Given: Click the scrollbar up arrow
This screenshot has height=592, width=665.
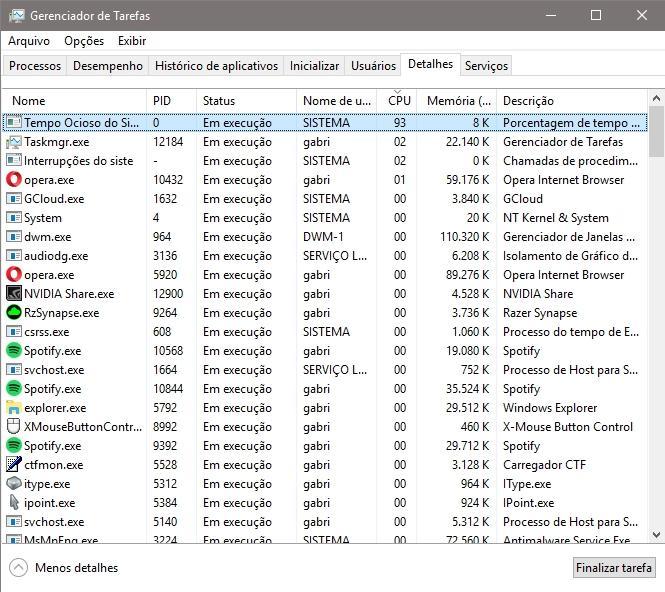Looking at the screenshot, I should (656, 99).
